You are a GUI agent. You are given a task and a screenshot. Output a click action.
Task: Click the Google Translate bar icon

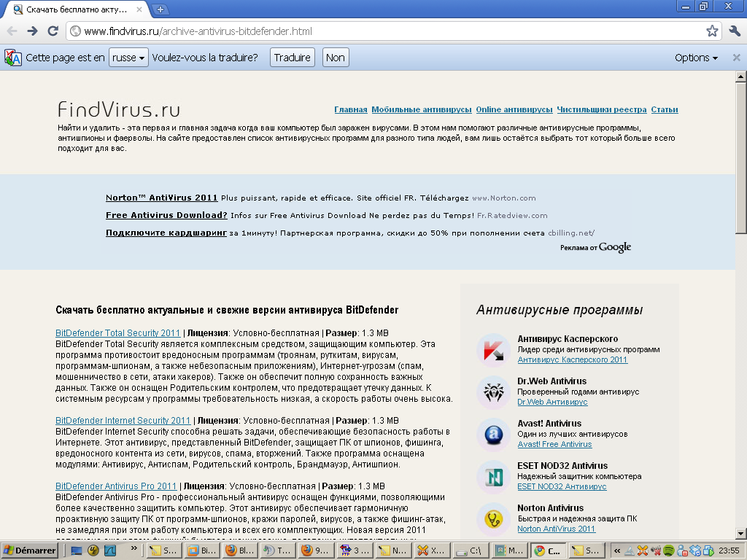click(13, 58)
